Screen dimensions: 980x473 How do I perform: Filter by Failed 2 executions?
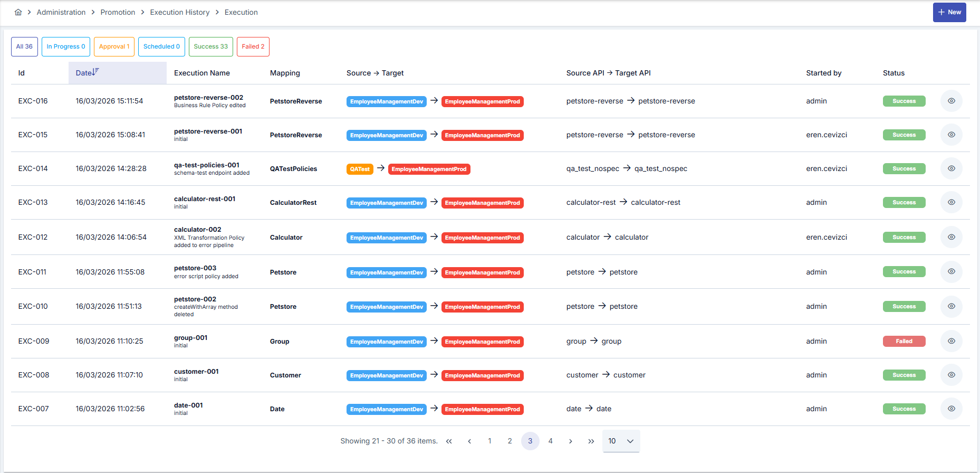click(x=253, y=46)
